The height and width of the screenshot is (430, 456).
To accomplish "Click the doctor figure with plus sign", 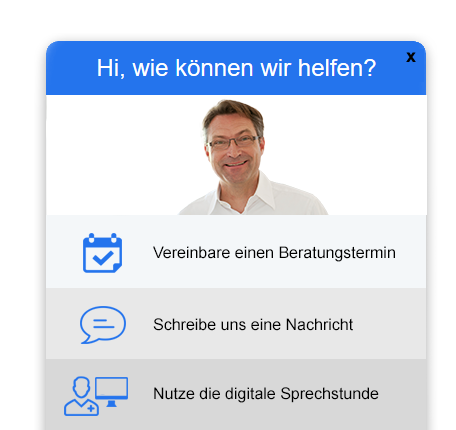I will [81, 396].
